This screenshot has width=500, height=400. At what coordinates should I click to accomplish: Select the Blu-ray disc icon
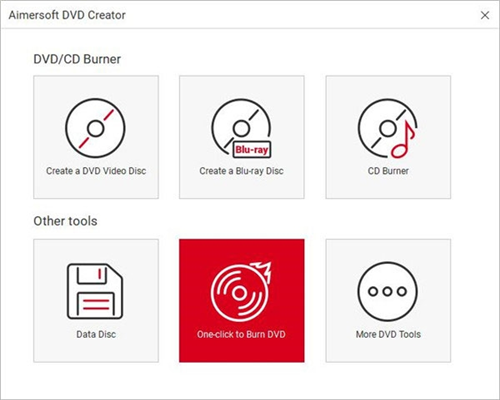pyautogui.click(x=242, y=128)
